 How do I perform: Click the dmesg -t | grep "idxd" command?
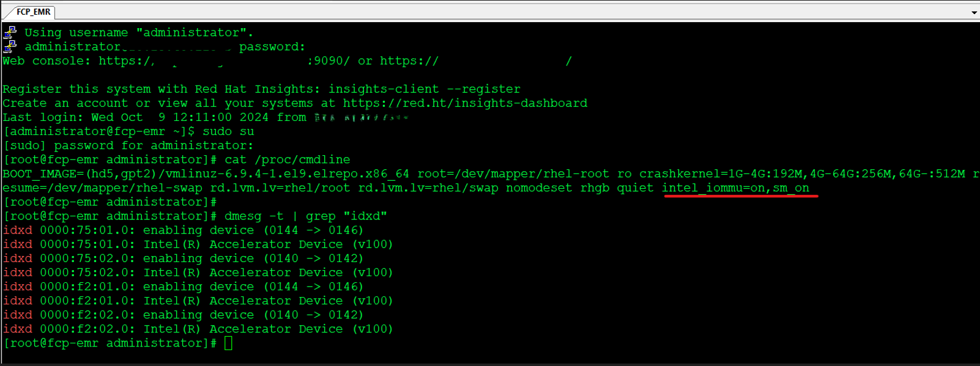(306, 216)
